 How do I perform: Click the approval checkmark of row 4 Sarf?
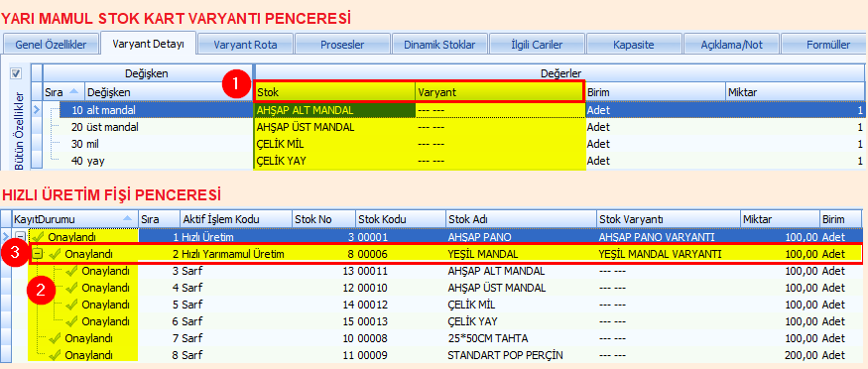click(x=71, y=288)
